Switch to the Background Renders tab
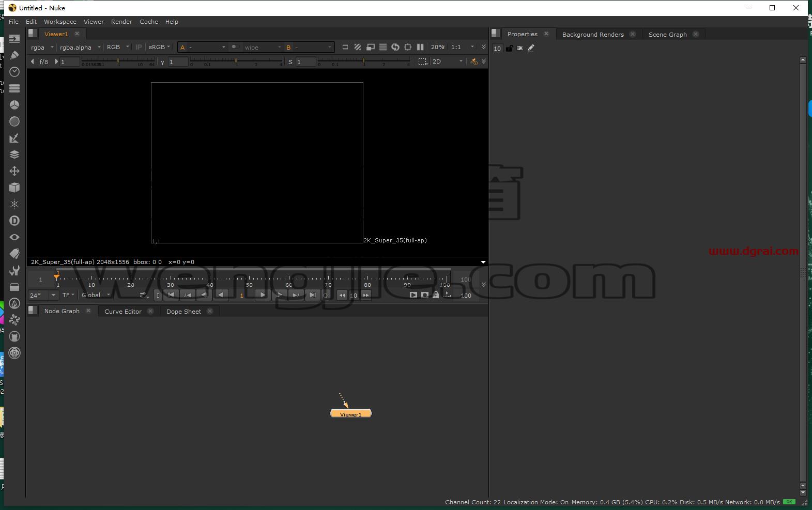 593,35
